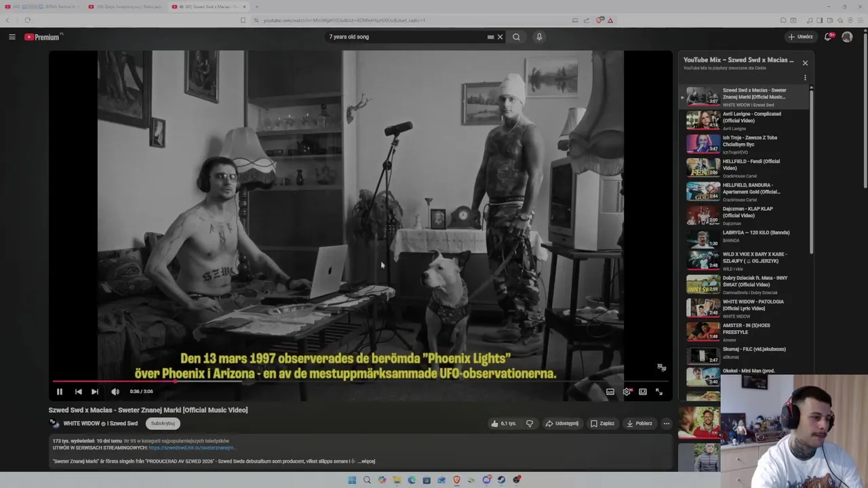Select LABRYGA — 120 KILO (Bannda)
This screenshot has width=868, height=488.
coord(745,239)
